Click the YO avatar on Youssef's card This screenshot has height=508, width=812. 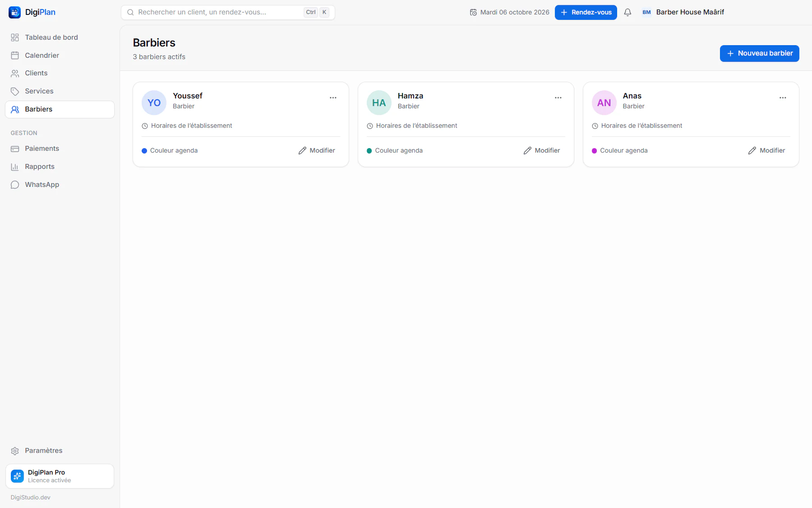tap(154, 103)
